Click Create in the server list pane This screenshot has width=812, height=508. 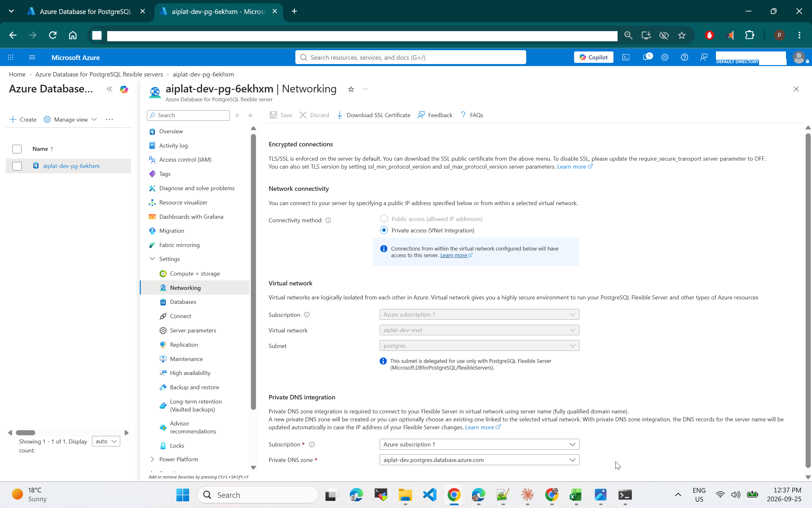23,120
